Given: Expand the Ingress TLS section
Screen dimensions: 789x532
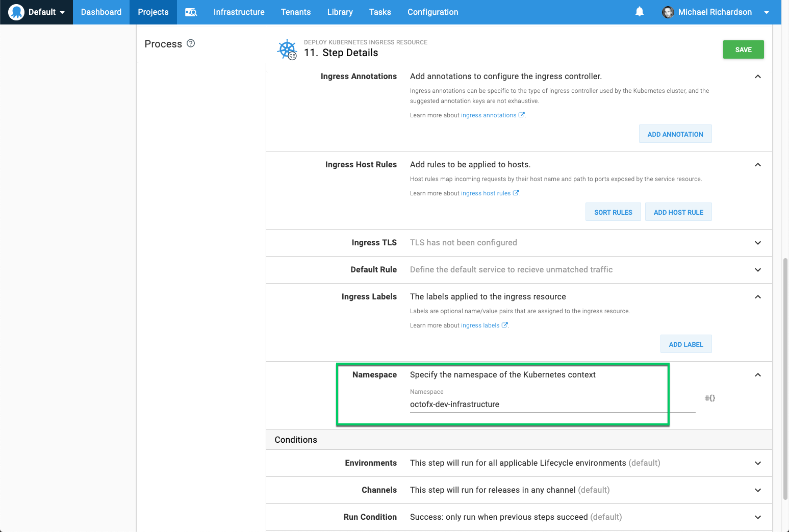Looking at the screenshot, I should click(x=758, y=243).
